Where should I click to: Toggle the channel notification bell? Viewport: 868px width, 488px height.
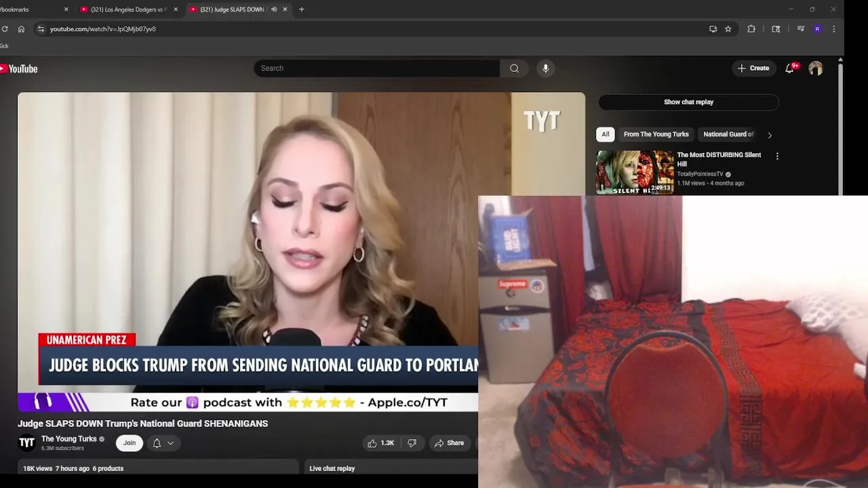point(157,443)
